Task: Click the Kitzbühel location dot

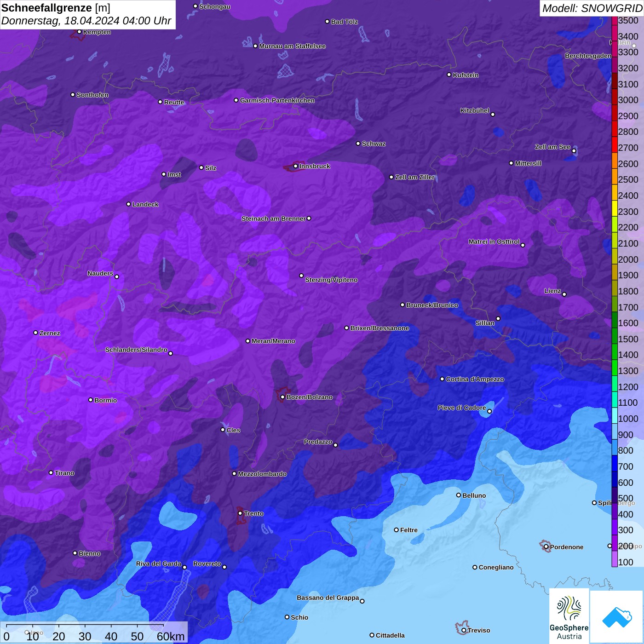Action: (x=493, y=115)
